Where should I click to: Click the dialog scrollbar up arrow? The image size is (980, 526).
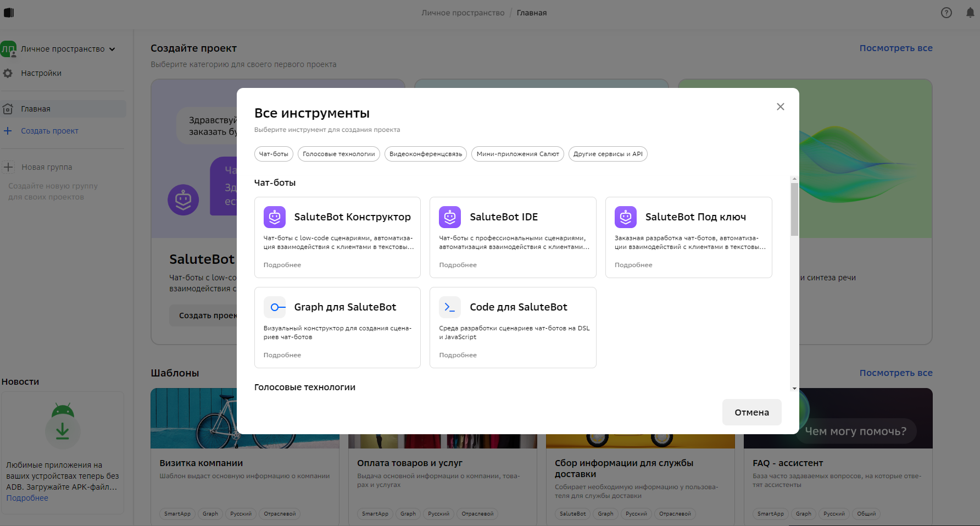(x=794, y=179)
